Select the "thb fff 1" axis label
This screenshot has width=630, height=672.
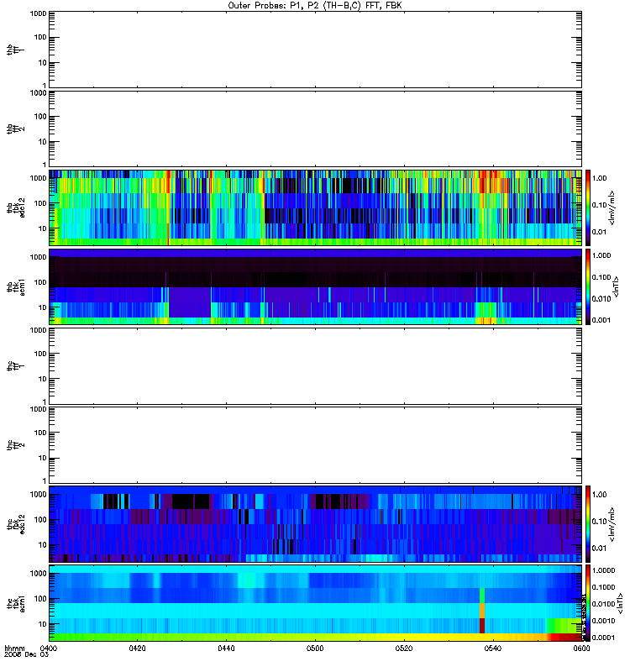coord(15,50)
